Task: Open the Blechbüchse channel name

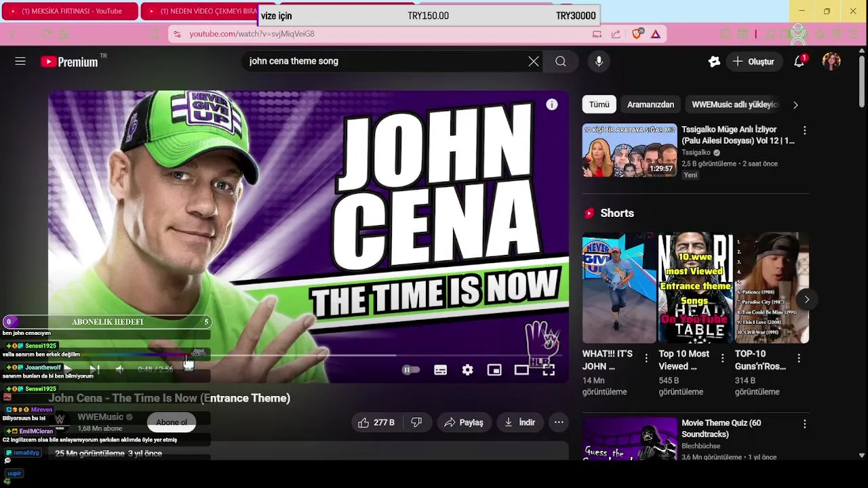Action: tap(701, 446)
